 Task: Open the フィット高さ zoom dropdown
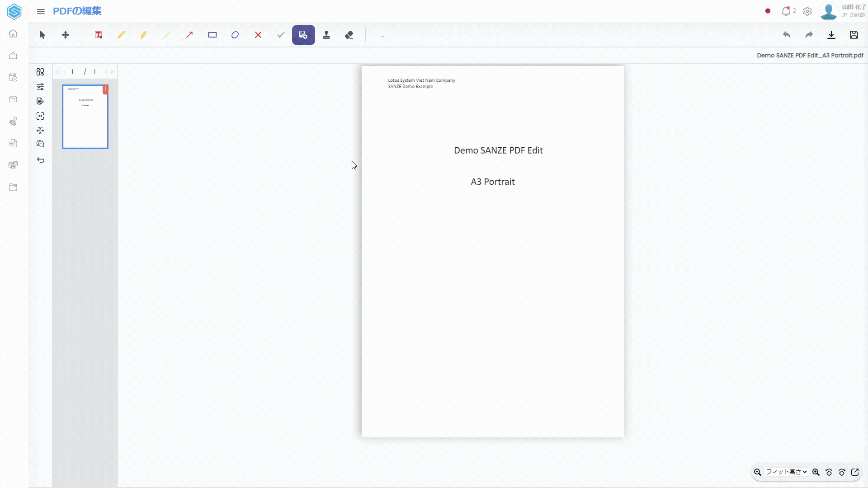(786, 472)
